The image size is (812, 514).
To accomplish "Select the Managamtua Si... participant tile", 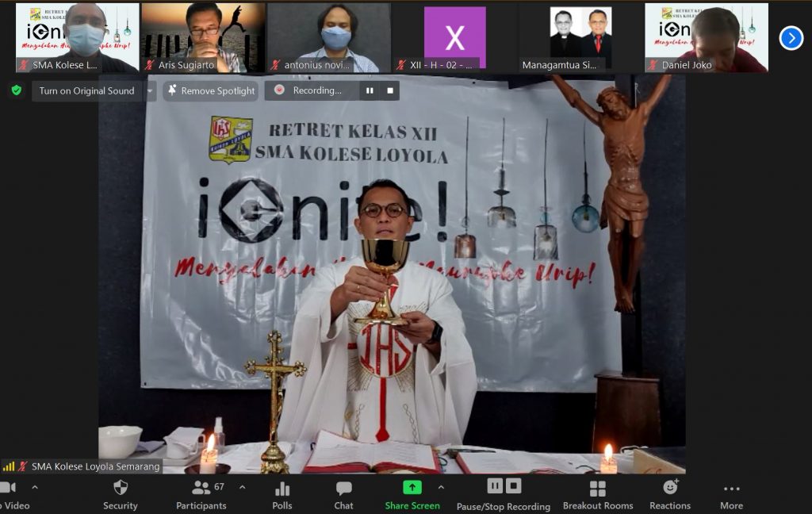I will [x=580, y=37].
